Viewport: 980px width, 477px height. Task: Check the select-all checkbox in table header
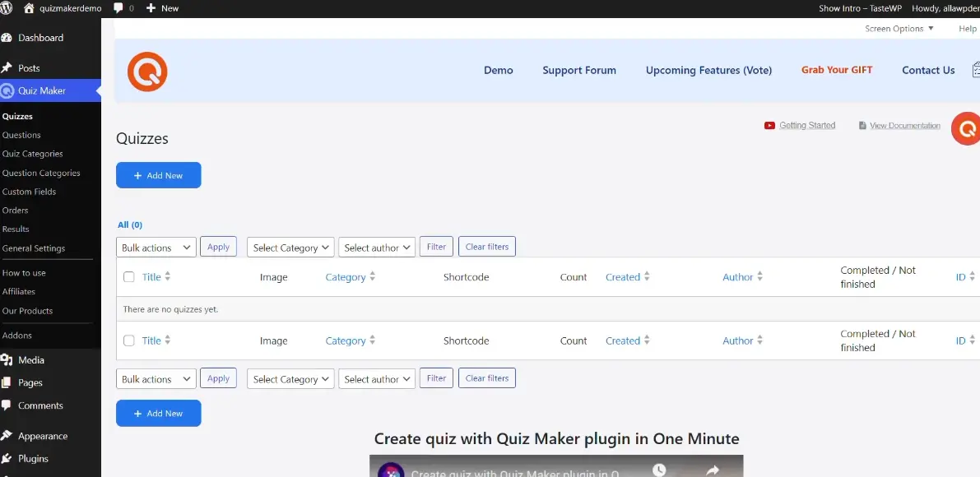tap(129, 277)
